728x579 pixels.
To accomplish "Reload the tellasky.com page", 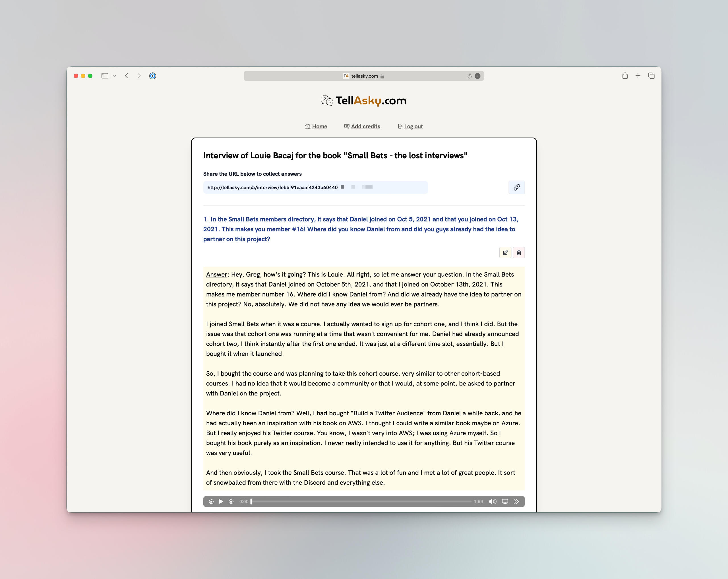I will pyautogui.click(x=469, y=76).
